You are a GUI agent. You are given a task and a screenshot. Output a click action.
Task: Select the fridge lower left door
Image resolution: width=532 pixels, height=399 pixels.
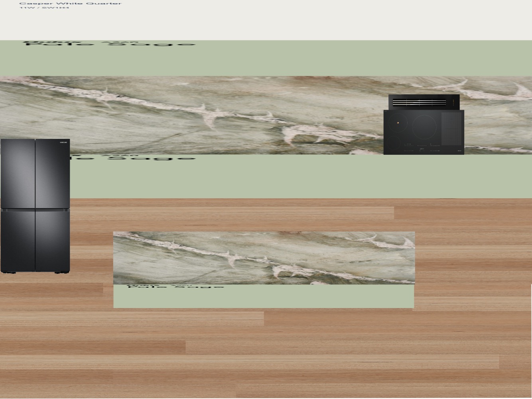[18, 240]
